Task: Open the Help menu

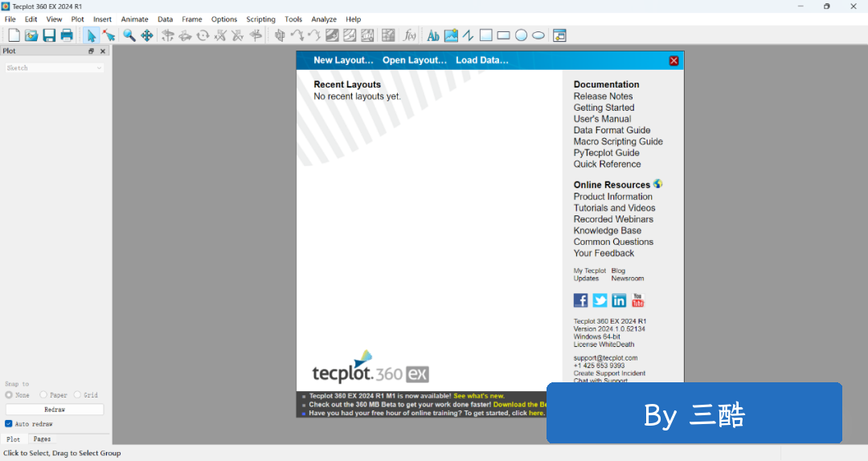Action: (353, 19)
